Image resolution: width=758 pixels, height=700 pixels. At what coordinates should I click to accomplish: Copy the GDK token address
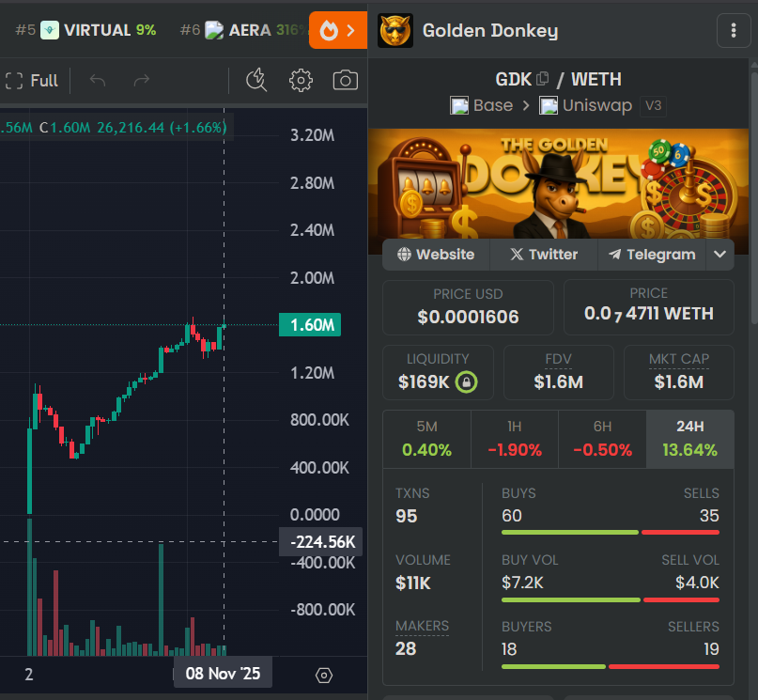pos(543,78)
